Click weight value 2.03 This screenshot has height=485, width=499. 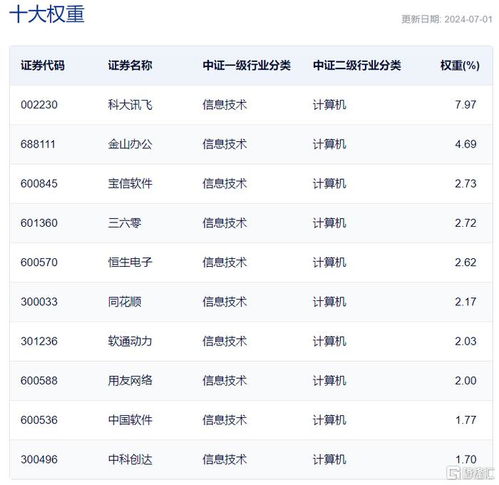pos(466,341)
